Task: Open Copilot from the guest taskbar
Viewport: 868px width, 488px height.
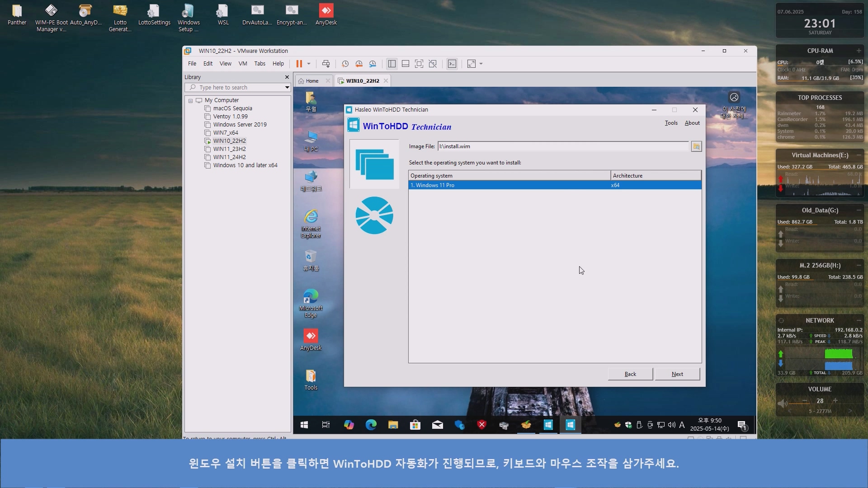Action: pyautogui.click(x=349, y=425)
